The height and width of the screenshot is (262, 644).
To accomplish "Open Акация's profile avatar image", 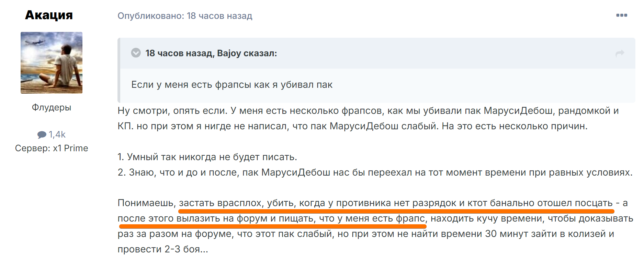I will [x=52, y=63].
